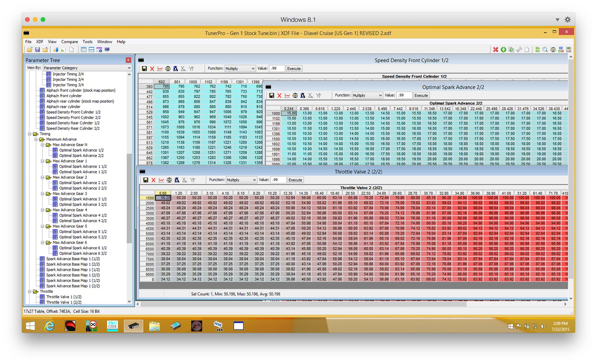The image size is (597, 364).
Task: Open the graph view for Optimal Spark Advance 2/2
Action: pos(287,95)
